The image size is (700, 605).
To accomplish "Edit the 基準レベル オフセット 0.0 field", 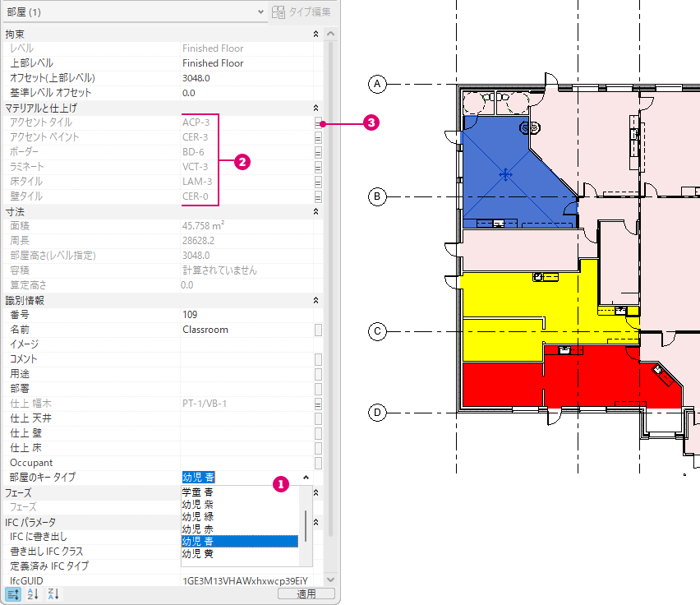I will point(246,93).
